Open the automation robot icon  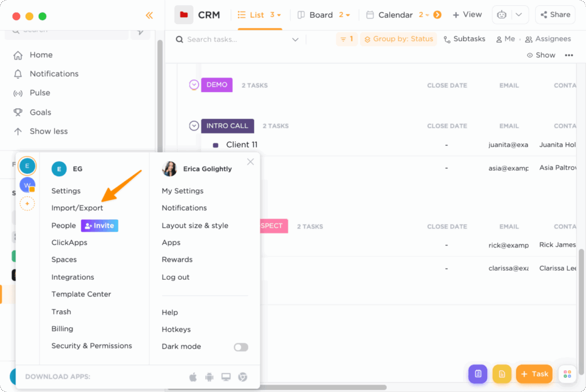pos(501,15)
